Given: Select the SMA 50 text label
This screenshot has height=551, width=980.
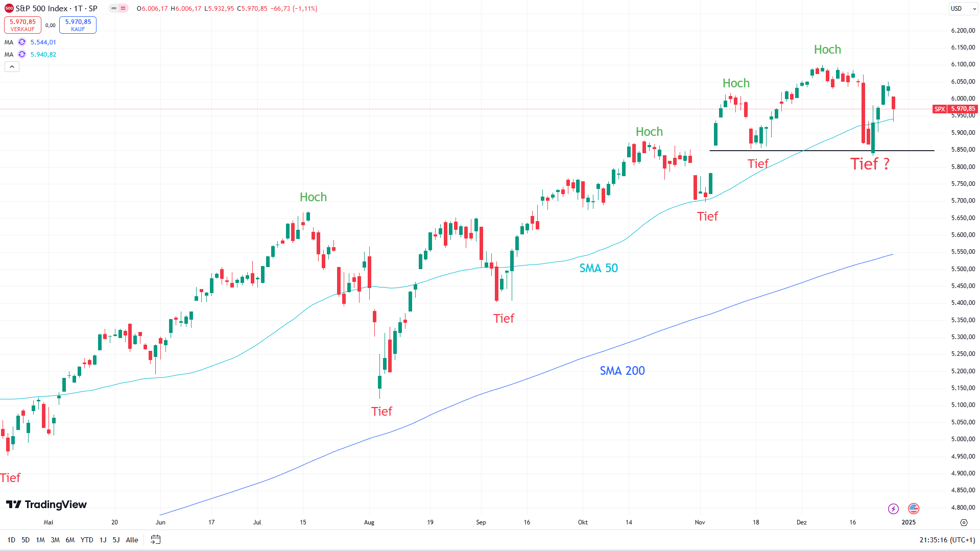Looking at the screenshot, I should coord(599,268).
